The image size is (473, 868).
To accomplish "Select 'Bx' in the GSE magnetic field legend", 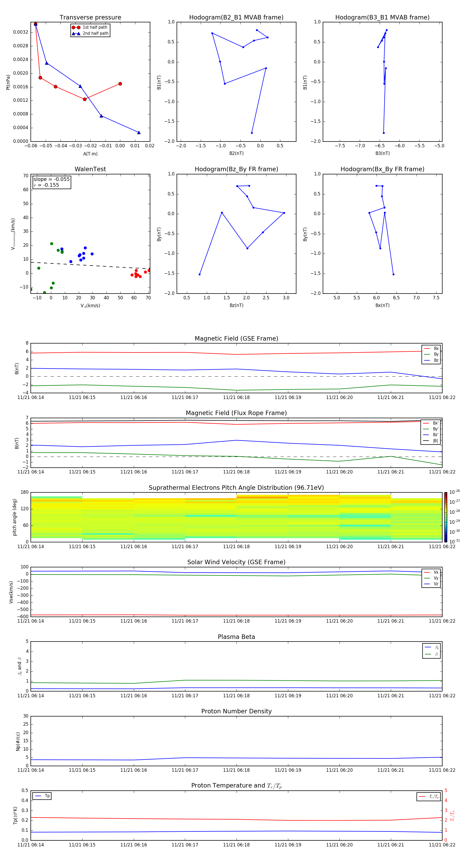I will 431,349.
